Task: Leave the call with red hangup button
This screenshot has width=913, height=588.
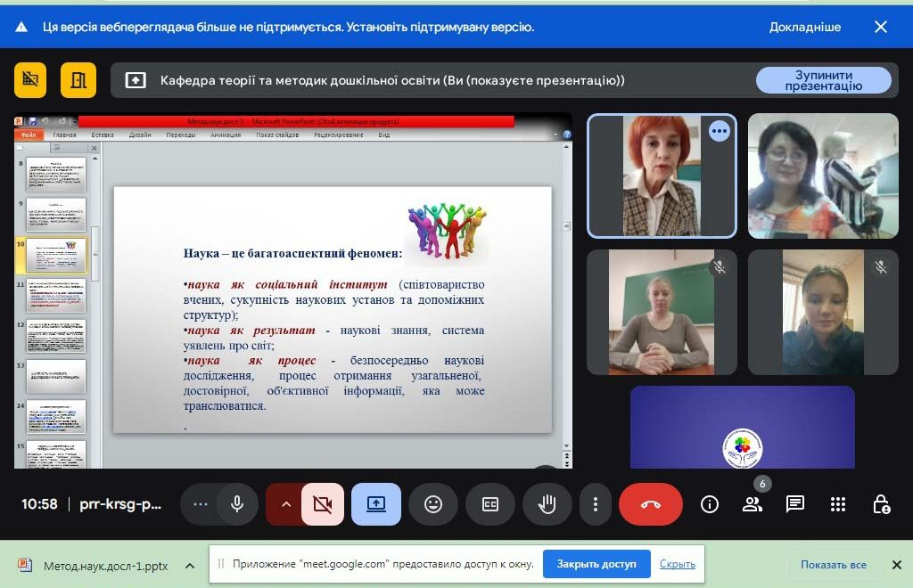Action: point(650,504)
